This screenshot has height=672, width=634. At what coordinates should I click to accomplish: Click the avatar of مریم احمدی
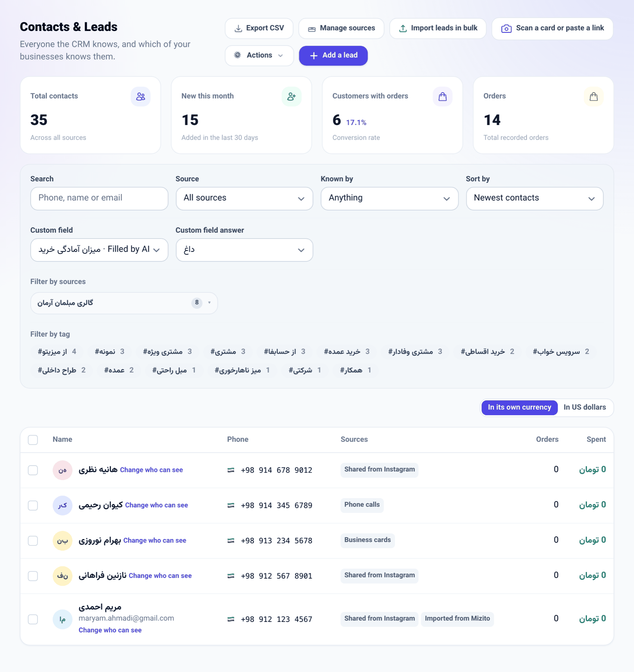point(62,619)
